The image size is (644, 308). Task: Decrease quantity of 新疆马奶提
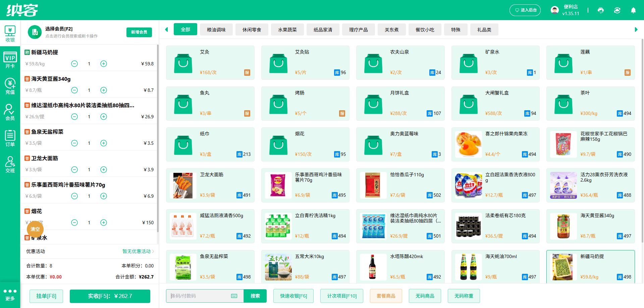tap(74, 64)
